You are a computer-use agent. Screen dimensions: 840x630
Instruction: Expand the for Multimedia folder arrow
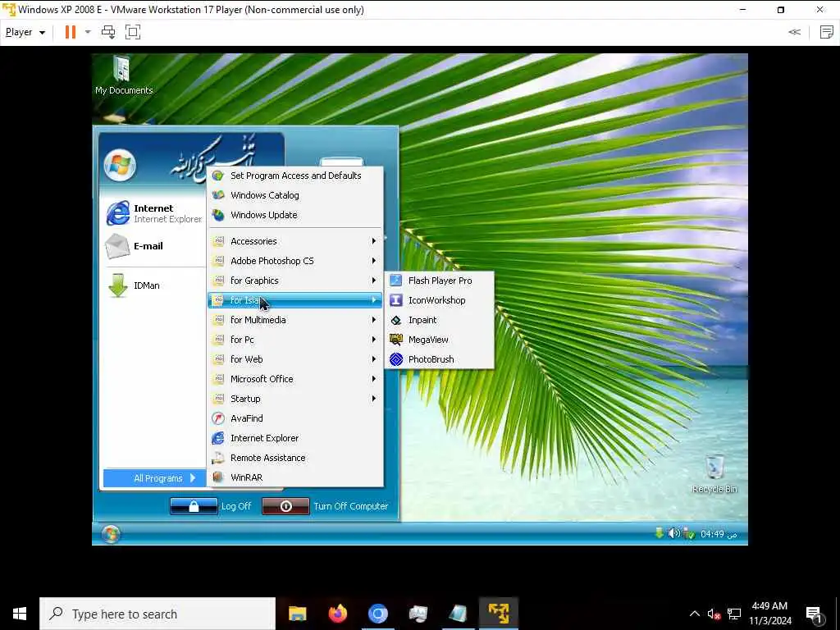point(374,321)
